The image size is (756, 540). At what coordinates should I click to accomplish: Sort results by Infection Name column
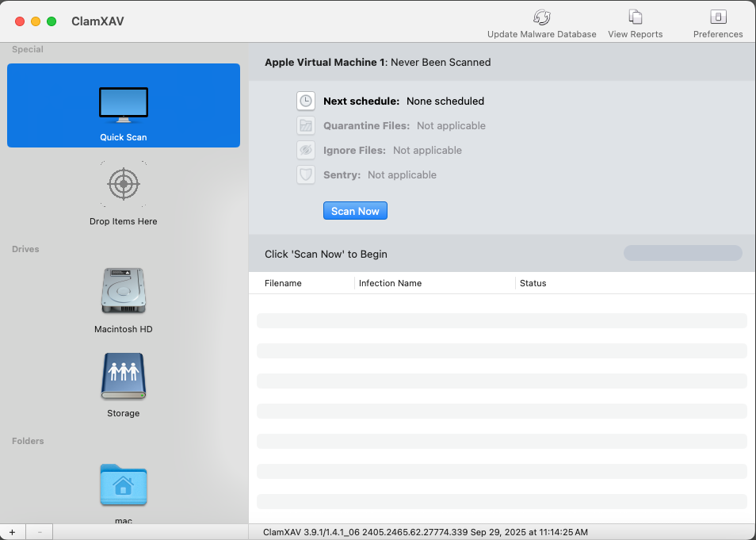coord(390,283)
